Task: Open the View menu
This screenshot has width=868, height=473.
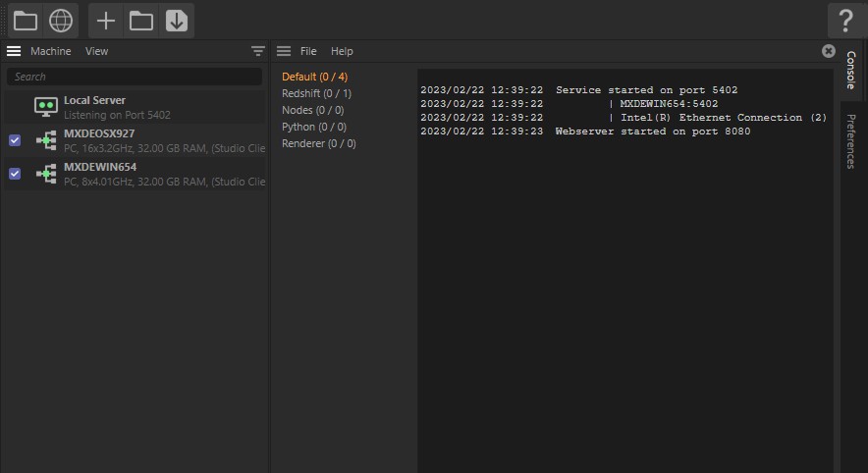Action: click(x=96, y=51)
